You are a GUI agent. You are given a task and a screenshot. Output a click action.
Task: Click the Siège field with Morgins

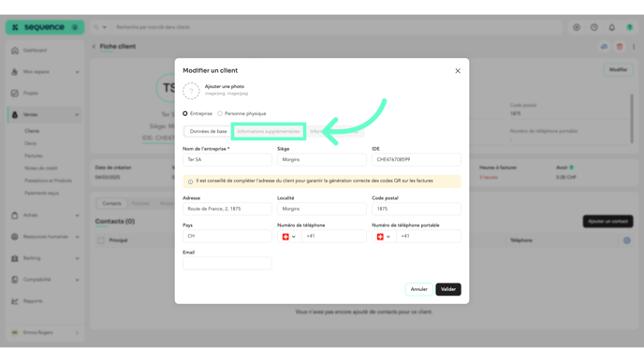(322, 160)
